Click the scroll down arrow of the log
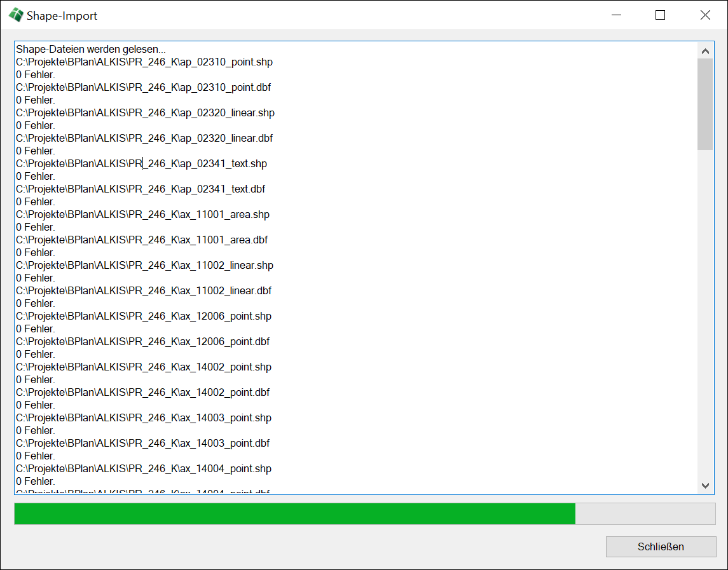Image resolution: width=728 pixels, height=570 pixels. (x=705, y=485)
